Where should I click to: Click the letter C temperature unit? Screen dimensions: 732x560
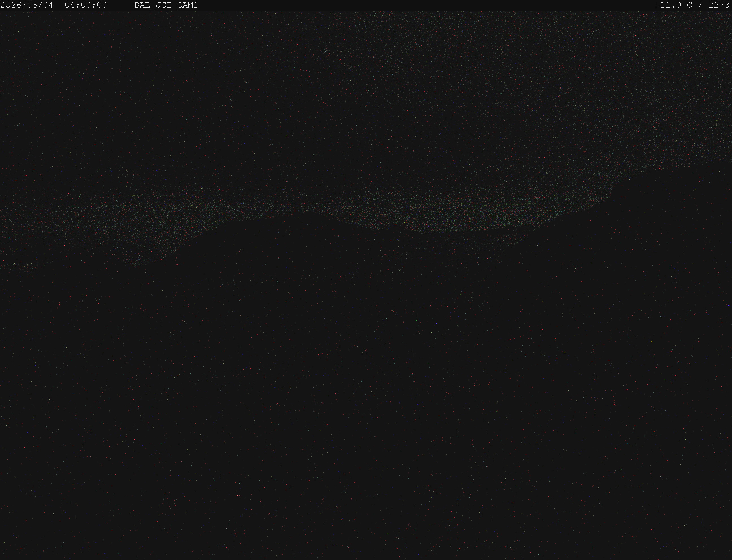click(690, 5)
